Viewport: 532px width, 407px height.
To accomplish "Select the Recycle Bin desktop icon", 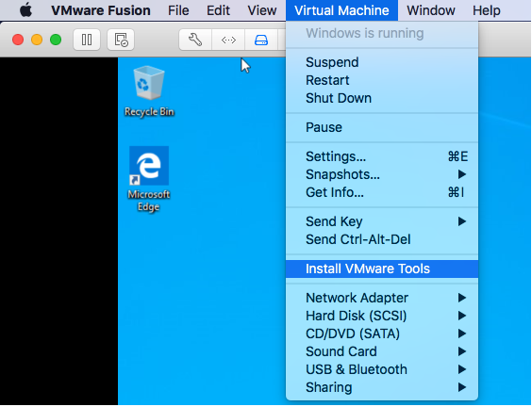I will (149, 91).
